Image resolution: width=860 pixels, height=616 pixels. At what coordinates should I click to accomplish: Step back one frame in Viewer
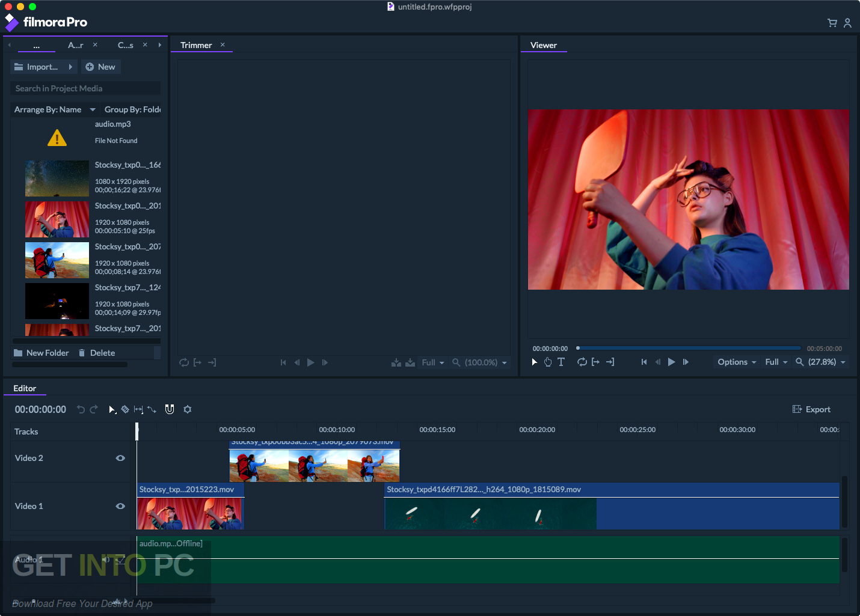[657, 362]
